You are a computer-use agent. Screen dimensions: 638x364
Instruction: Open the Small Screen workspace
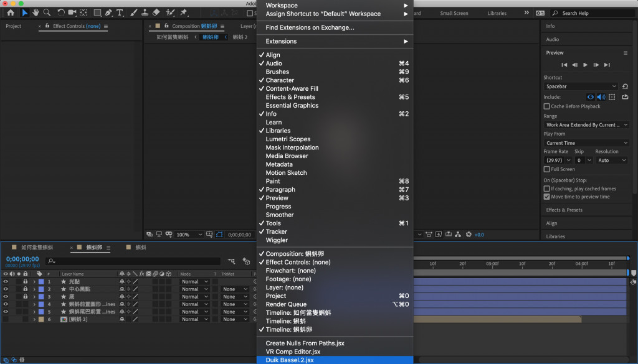[x=454, y=14]
